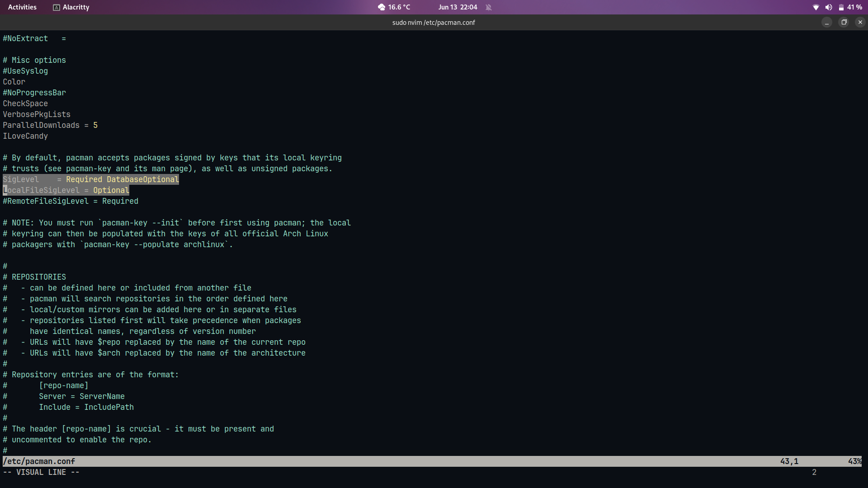This screenshot has height=488, width=868.
Task: Click on the #RemoteFileSigLevel line
Action: pos(71,201)
